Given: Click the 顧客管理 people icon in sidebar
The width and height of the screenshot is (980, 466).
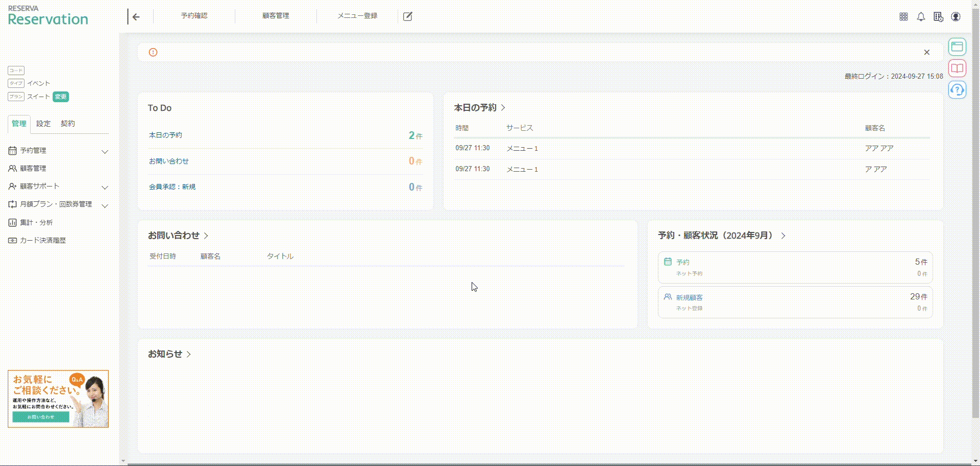Looking at the screenshot, I should point(12,168).
